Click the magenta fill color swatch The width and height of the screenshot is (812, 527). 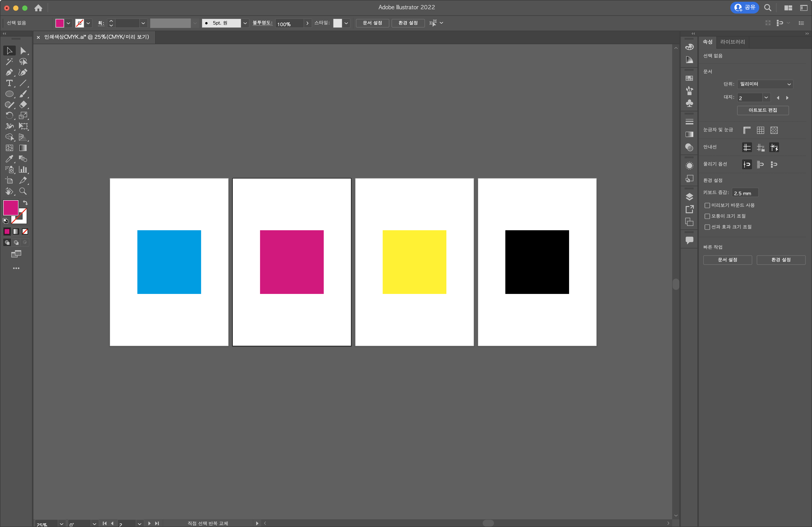click(x=11, y=208)
